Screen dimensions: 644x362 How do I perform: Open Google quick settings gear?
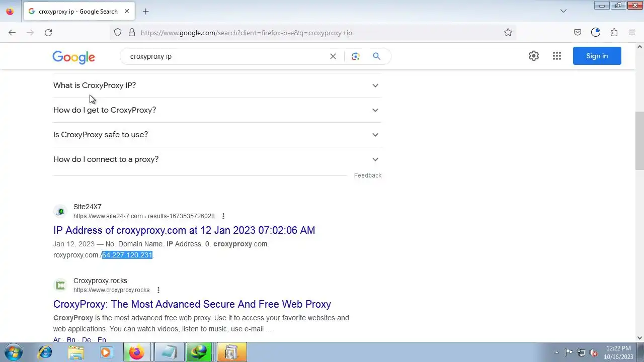coord(534,56)
